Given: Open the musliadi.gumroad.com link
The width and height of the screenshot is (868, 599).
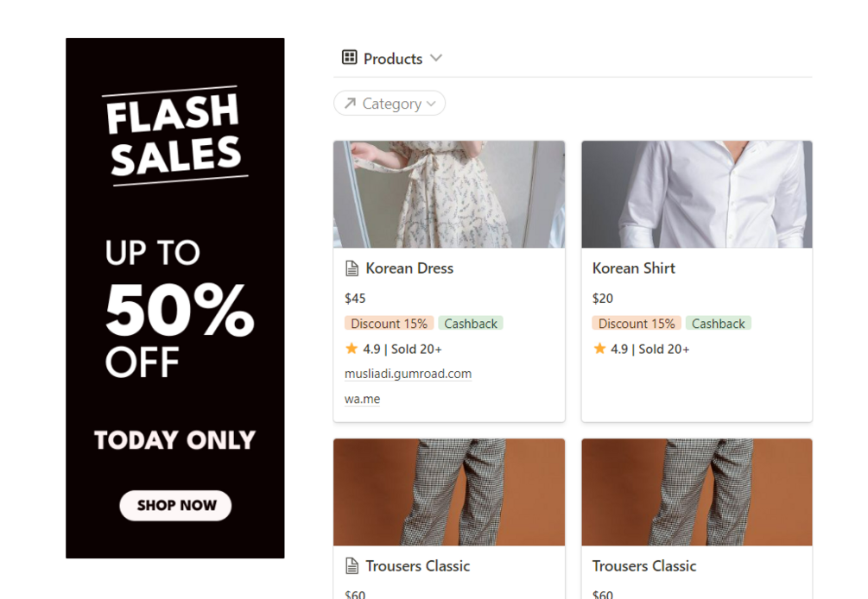Looking at the screenshot, I should click(408, 374).
